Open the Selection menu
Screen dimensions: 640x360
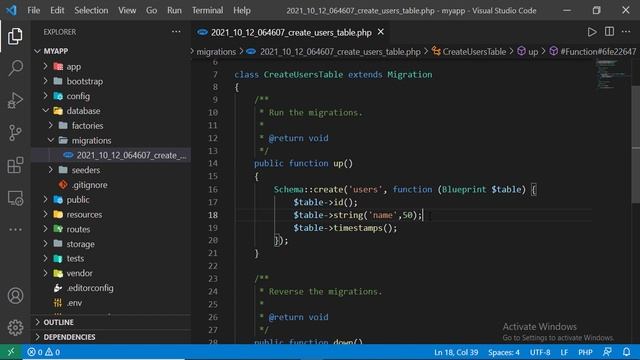[91, 10]
